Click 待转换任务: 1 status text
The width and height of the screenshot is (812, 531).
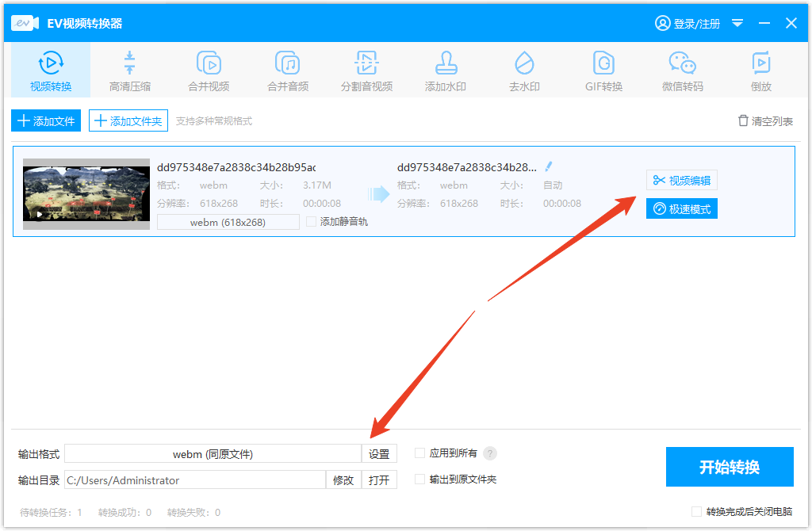(51, 512)
